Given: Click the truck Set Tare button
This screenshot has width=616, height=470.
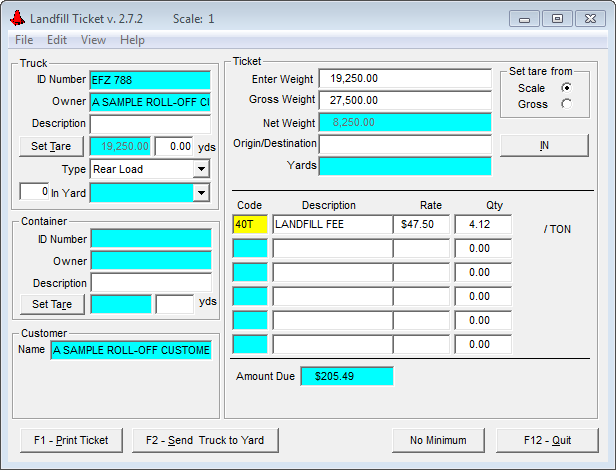Looking at the screenshot, I should [52, 146].
